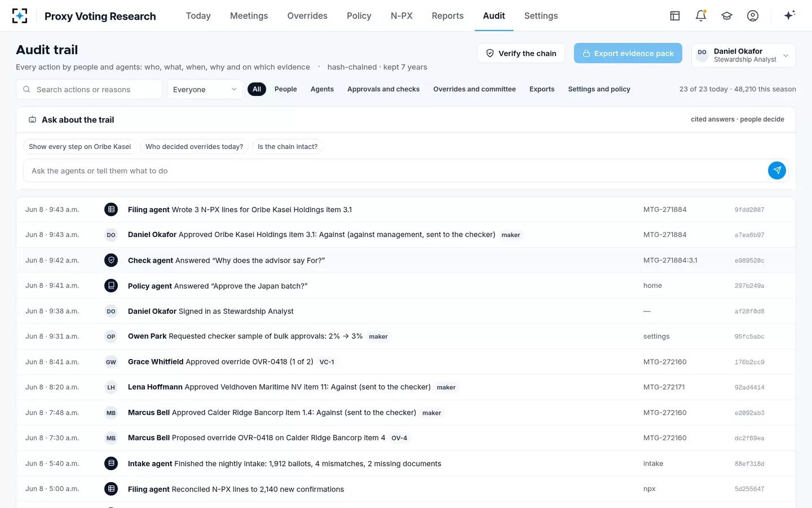Expand Daniel Okafor user role menu
Image resolution: width=812 pixels, height=508 pixels.
pyautogui.click(x=743, y=55)
